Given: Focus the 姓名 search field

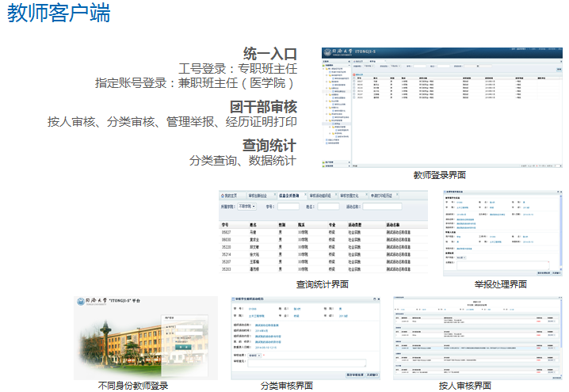Looking at the screenshot, I should [x=328, y=207].
